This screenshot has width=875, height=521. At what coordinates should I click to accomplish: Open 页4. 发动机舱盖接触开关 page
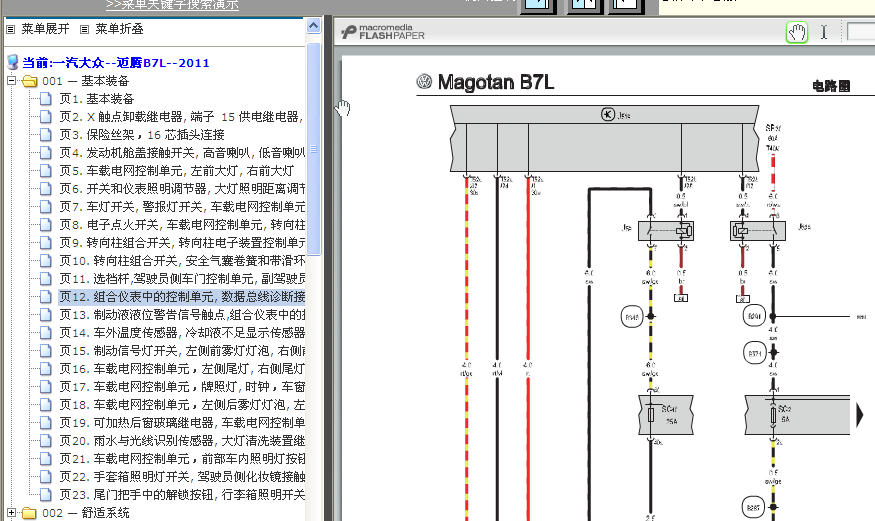point(182,153)
